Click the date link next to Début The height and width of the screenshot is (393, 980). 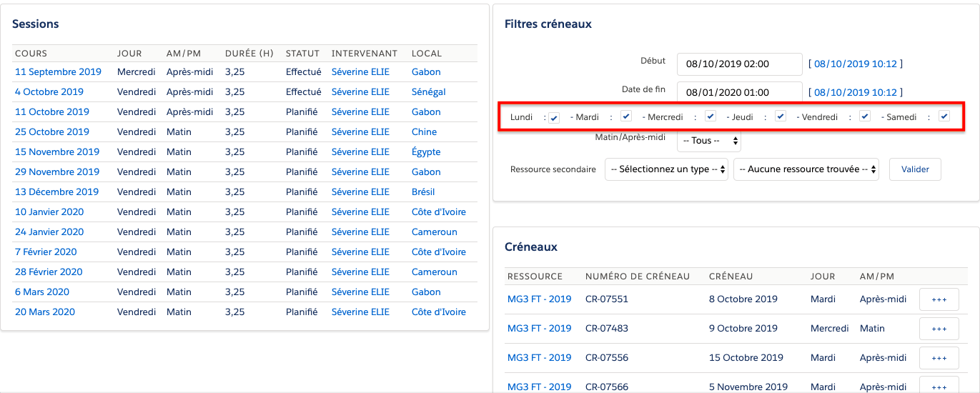click(x=855, y=64)
